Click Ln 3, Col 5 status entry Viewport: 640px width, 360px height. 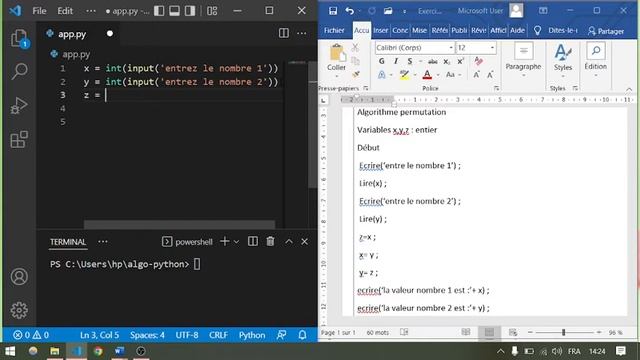[100, 335]
